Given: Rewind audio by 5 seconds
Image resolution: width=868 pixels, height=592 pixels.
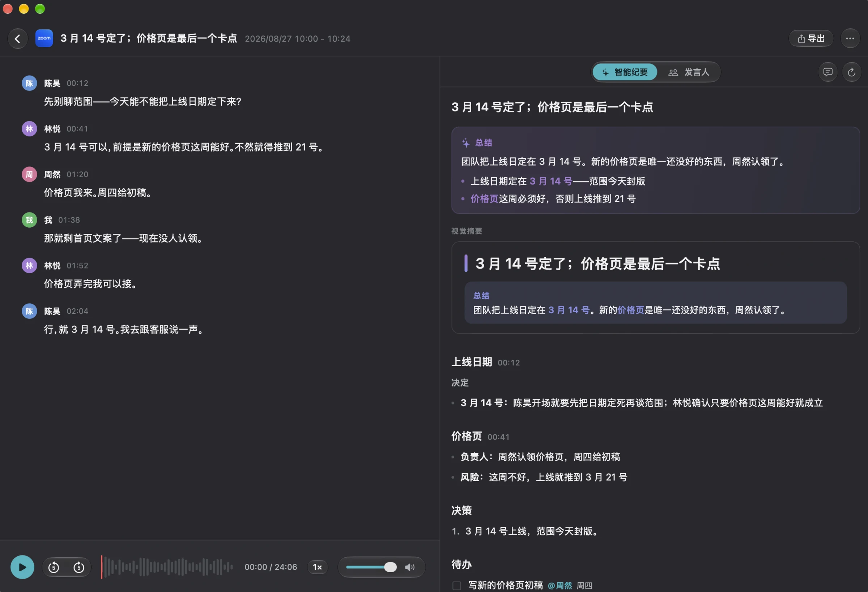Looking at the screenshot, I should tap(54, 567).
